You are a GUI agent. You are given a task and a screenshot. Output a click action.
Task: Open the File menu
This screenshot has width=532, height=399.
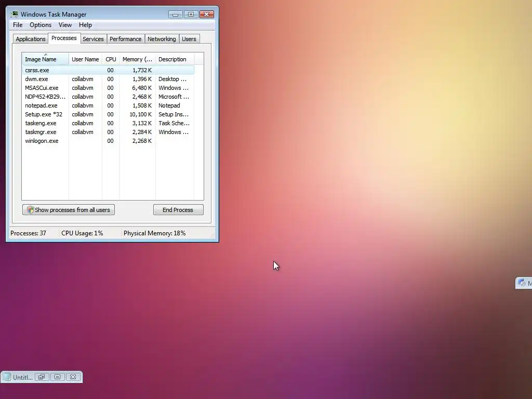click(18, 25)
